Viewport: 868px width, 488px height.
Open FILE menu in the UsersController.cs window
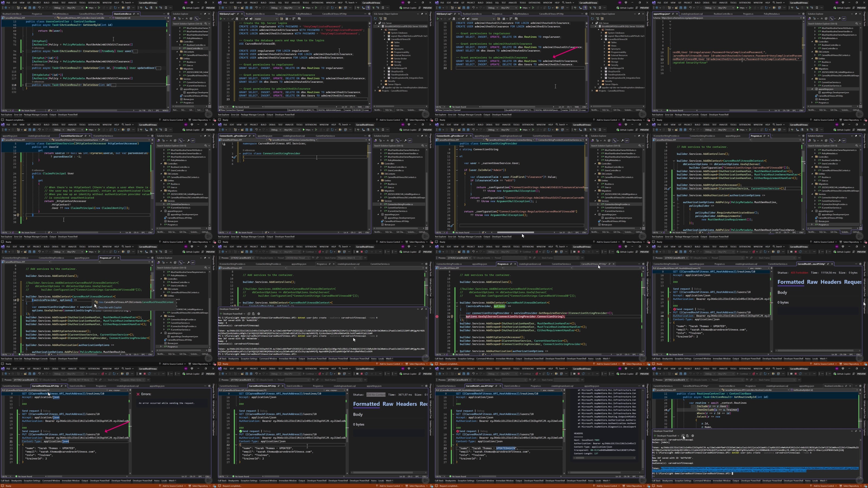click(8, 3)
